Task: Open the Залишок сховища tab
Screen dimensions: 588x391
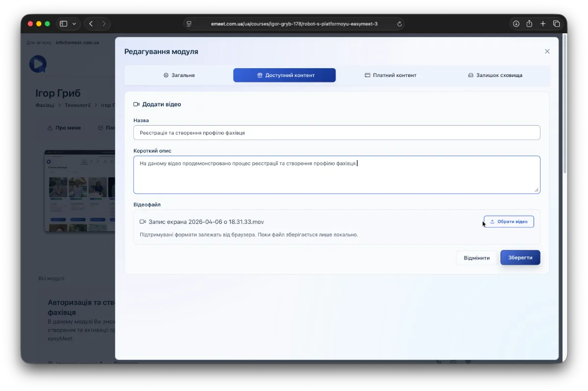Action: 495,75
